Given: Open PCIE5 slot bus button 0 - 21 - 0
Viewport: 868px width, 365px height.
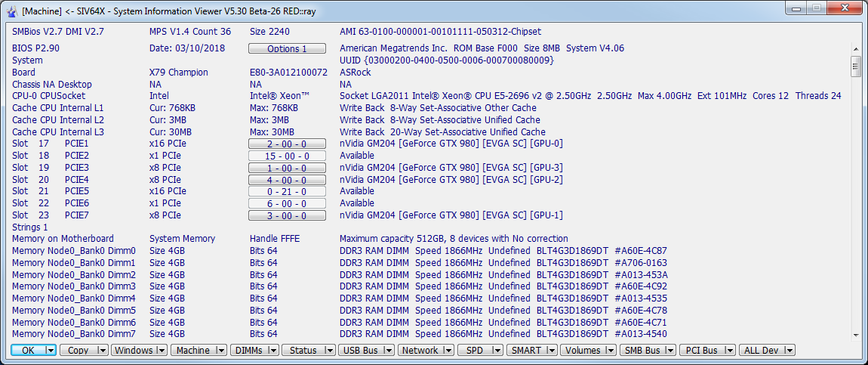Looking at the screenshot, I should coord(287,192).
